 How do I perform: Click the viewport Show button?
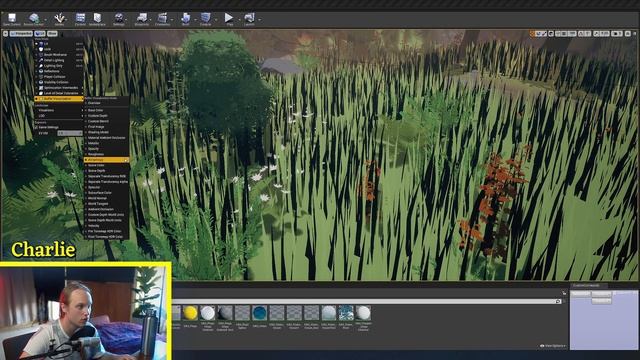[x=52, y=33]
